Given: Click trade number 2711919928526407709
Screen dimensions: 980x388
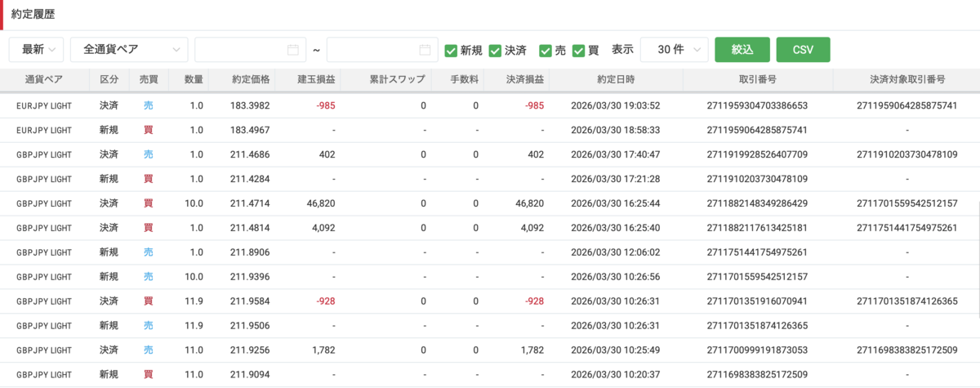Looking at the screenshot, I should coord(757,154).
